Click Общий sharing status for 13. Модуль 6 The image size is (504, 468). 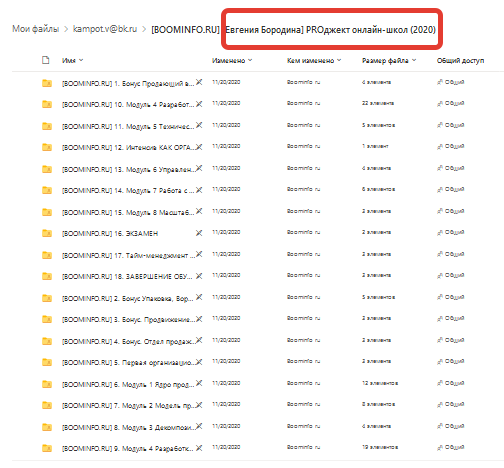(x=451, y=168)
